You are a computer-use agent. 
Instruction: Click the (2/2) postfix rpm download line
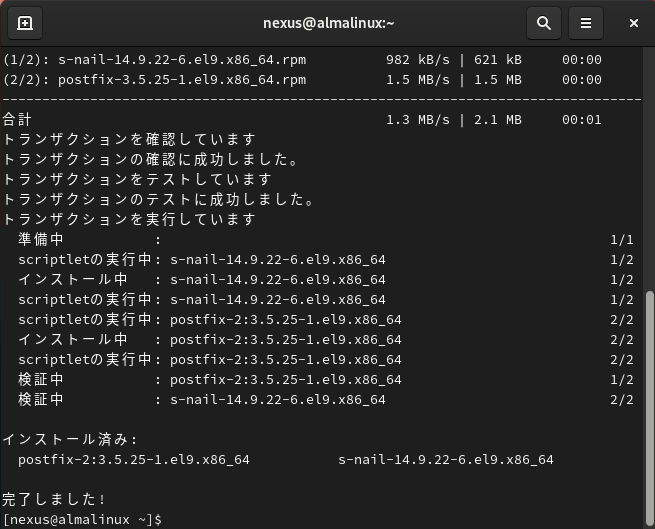[x=154, y=80]
